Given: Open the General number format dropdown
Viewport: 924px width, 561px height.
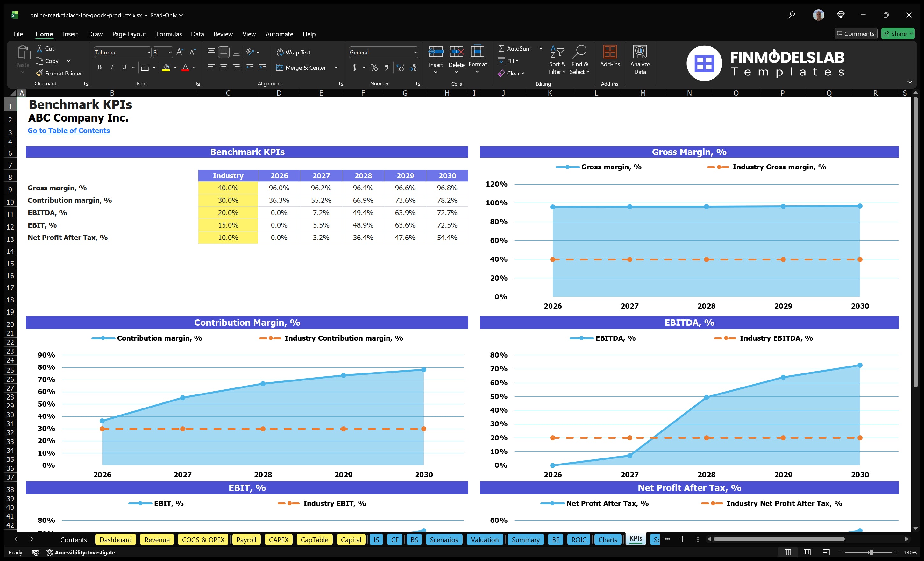Looking at the screenshot, I should tap(416, 52).
